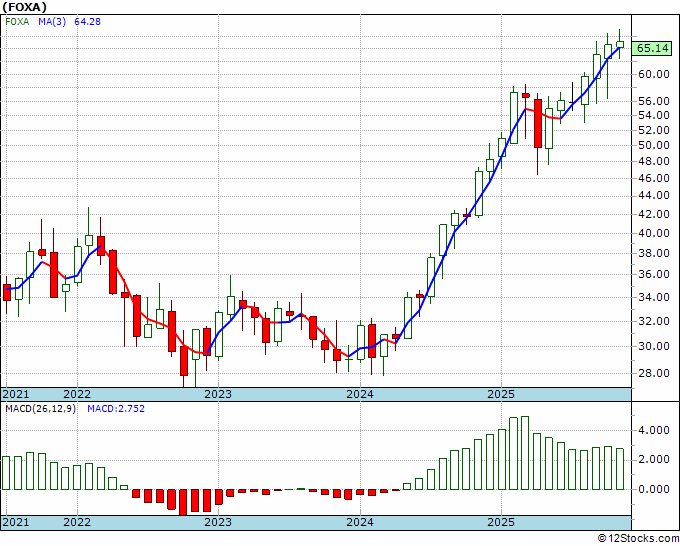The image size is (680, 546).
Task: Click the 44.00 price axis label
Action: (654, 196)
